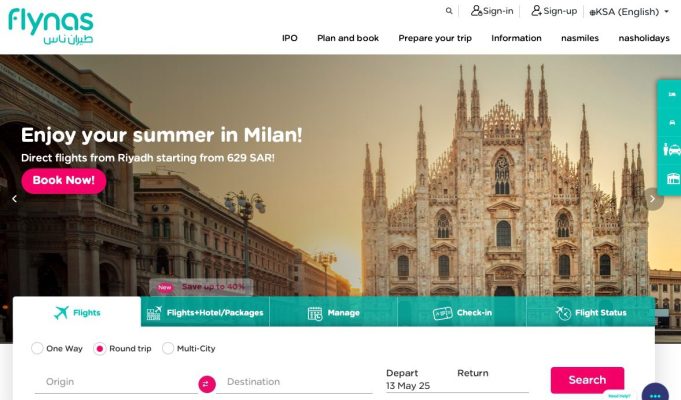The height and width of the screenshot is (400, 681).
Task: Click the search magnifier icon in header
Action: (449, 11)
